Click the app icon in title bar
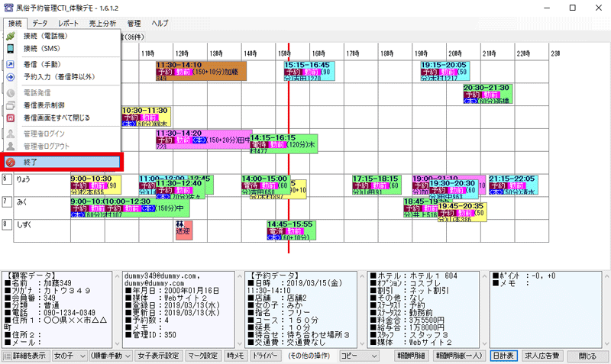The height and width of the screenshot is (364, 611). (x=8, y=8)
